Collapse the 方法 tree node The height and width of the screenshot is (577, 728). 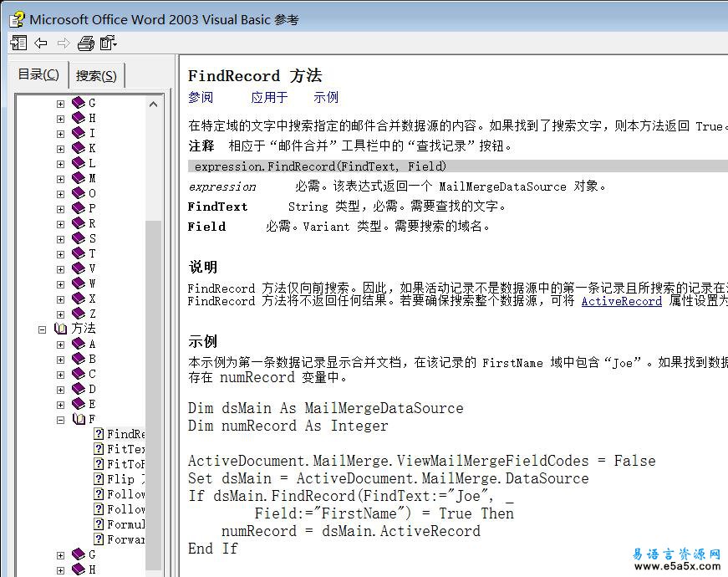[x=42, y=329]
